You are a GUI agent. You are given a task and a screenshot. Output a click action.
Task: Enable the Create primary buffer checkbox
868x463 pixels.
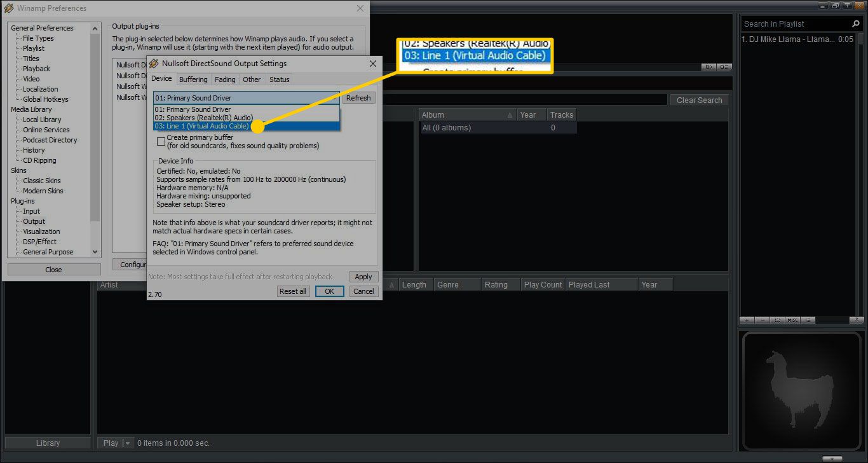161,141
